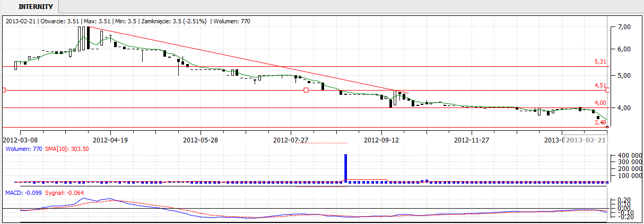Select the 5,31 price level label
The height and width of the screenshot is (224, 644).
pos(600,62)
